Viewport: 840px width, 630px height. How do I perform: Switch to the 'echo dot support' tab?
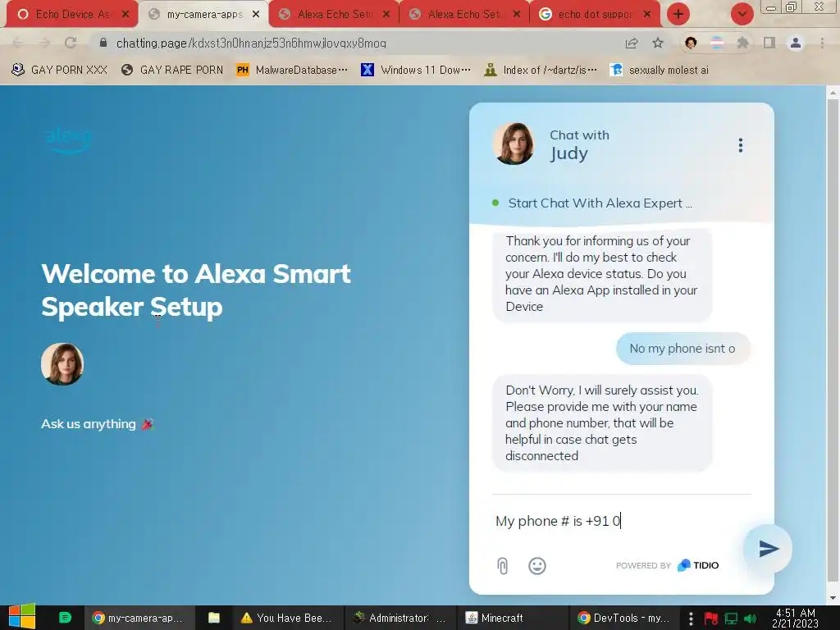[596, 14]
